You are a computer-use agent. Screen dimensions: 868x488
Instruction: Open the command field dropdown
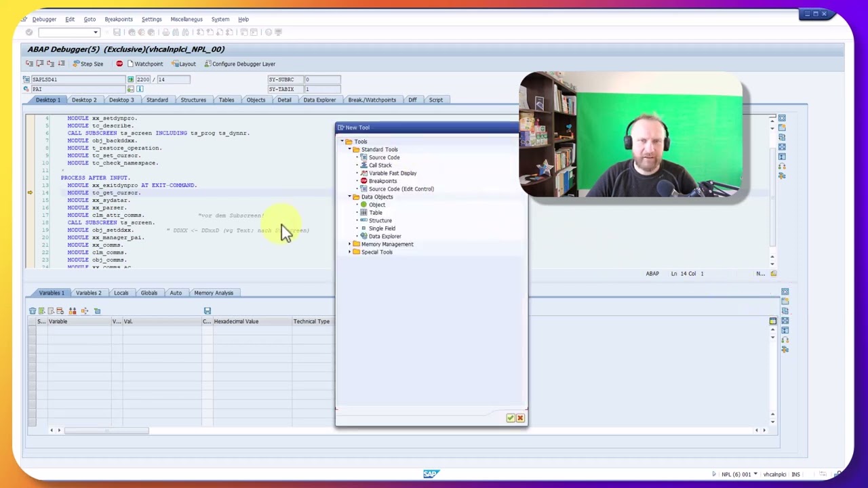96,33
